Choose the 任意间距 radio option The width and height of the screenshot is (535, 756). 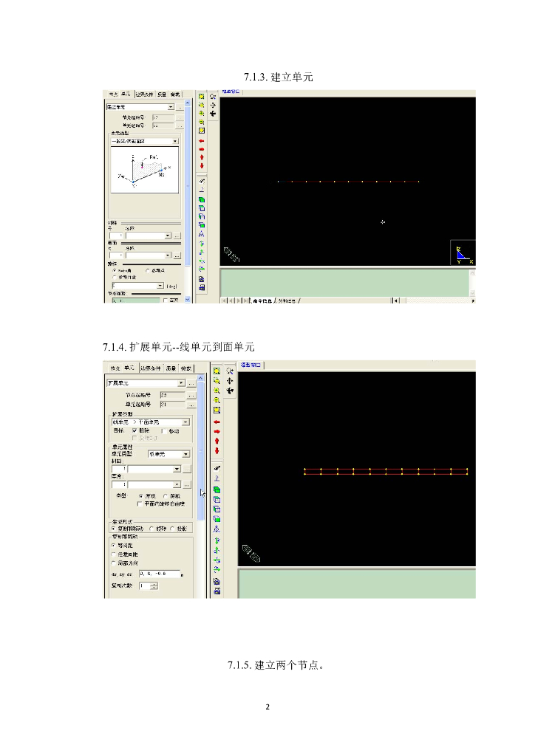(113, 554)
